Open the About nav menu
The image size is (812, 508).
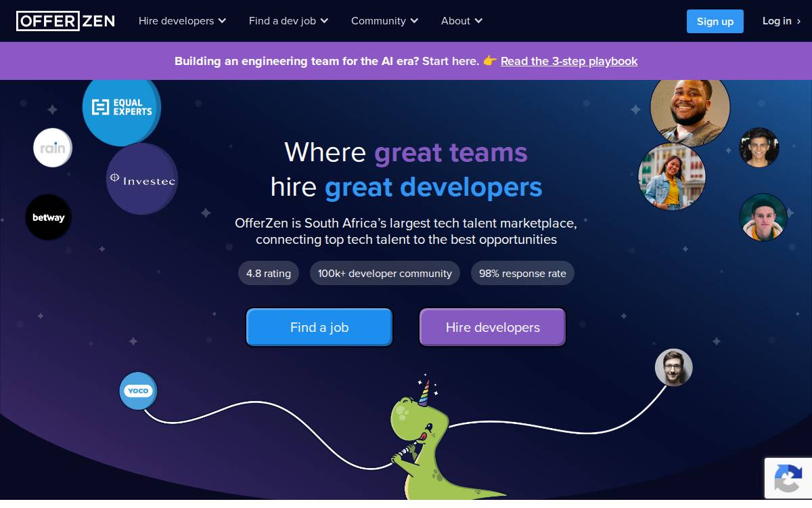click(462, 21)
